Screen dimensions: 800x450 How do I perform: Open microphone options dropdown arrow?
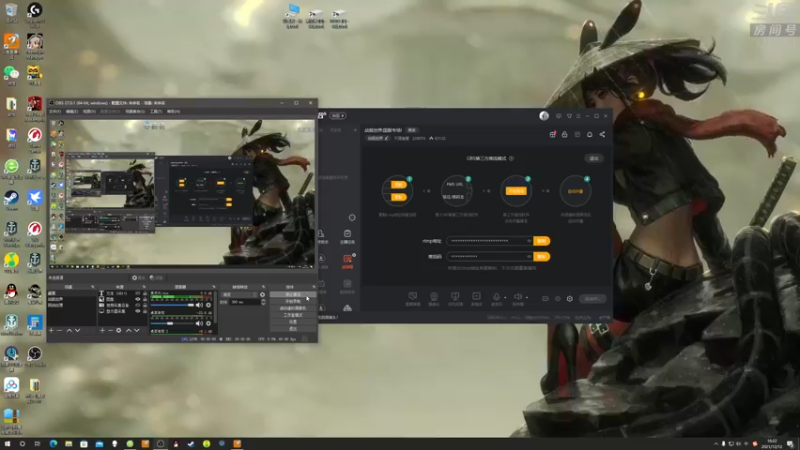(505, 297)
